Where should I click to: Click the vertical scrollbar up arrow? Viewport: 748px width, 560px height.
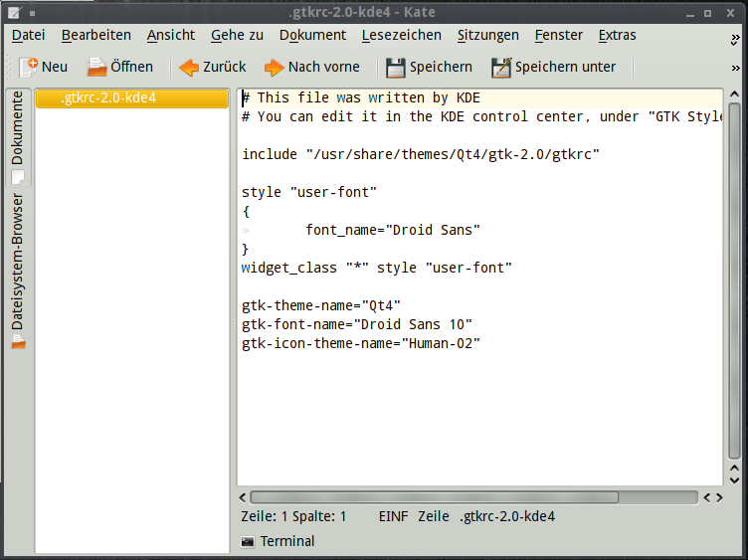click(x=735, y=94)
